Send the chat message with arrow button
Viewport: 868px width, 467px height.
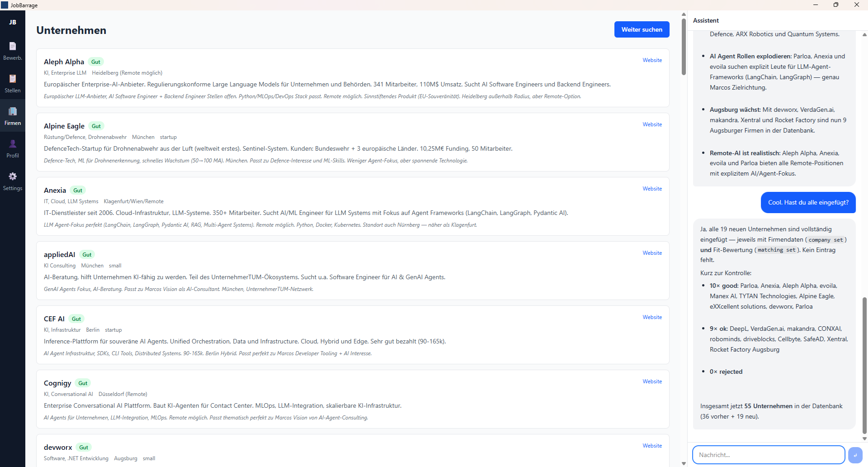click(855, 455)
